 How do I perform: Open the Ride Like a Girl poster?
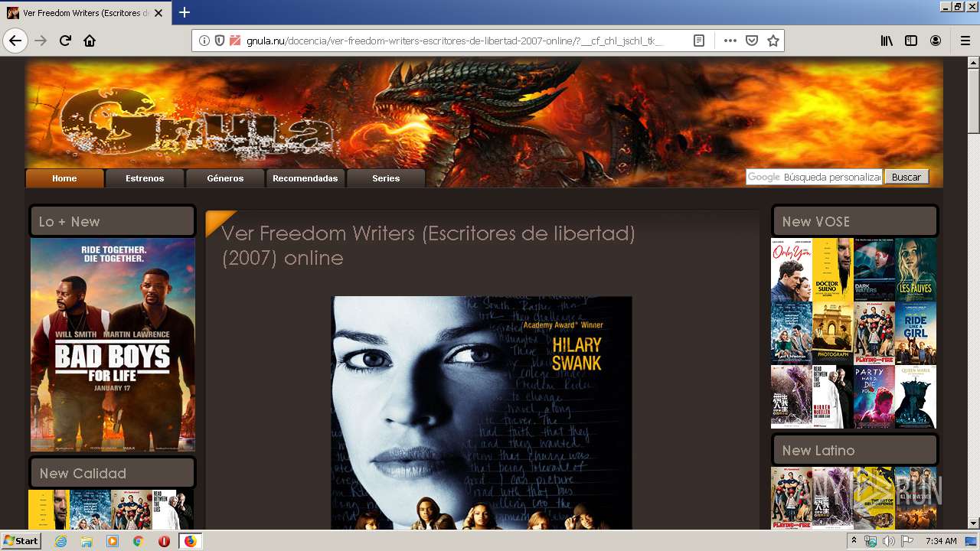pos(916,333)
